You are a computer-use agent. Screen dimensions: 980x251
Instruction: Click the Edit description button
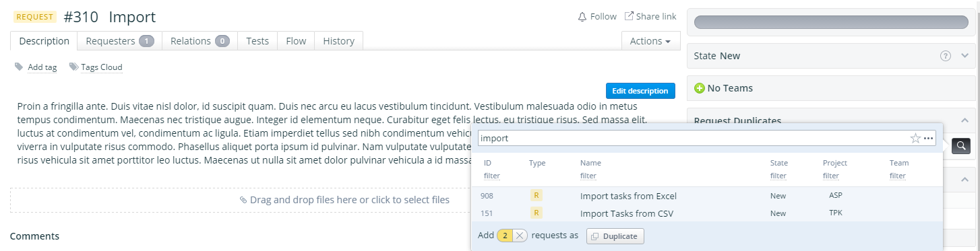tap(640, 91)
